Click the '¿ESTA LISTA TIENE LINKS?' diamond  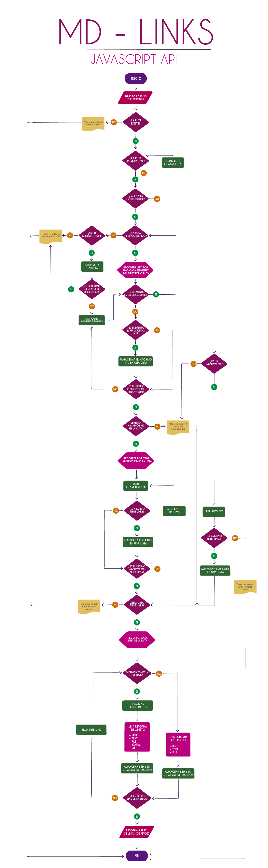[x=137, y=604]
